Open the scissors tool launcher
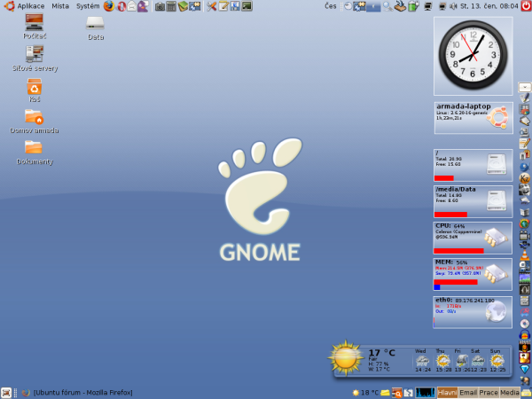Image resolution: width=532 pixels, height=399 pixels. [212, 6]
